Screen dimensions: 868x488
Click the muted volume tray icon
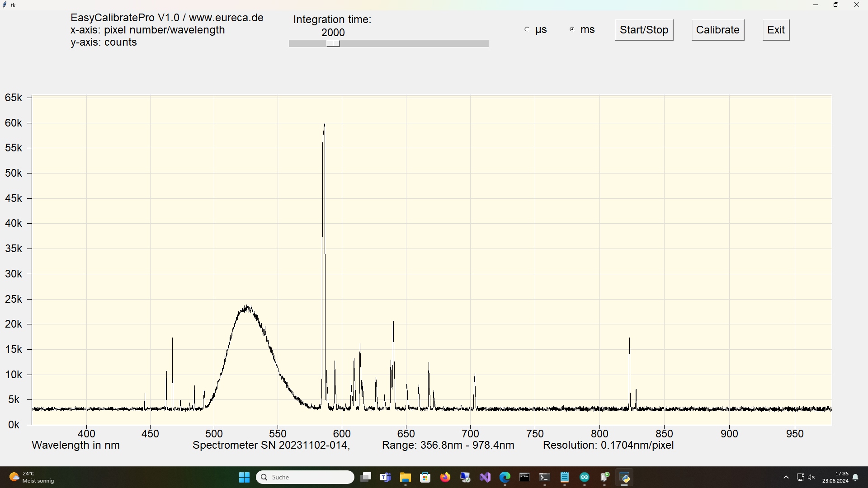(811, 477)
